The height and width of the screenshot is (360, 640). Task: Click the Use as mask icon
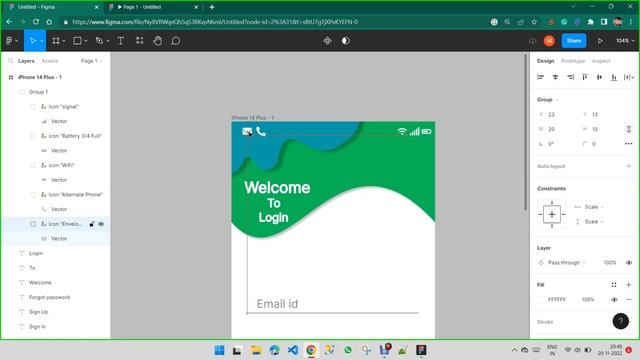(x=346, y=41)
